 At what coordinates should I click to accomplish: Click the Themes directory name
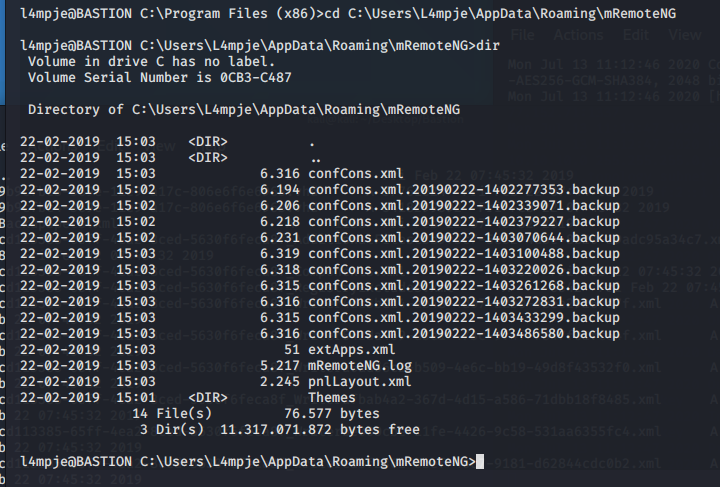click(x=332, y=397)
